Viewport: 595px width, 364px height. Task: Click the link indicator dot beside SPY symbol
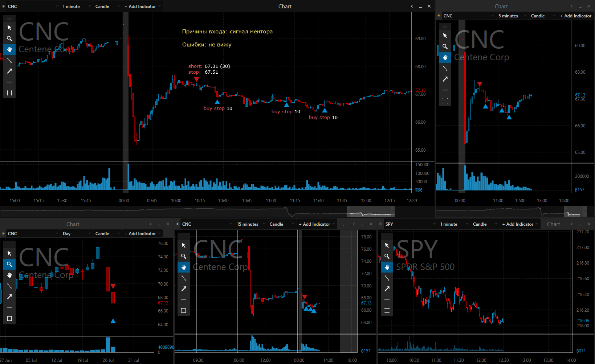(x=381, y=224)
